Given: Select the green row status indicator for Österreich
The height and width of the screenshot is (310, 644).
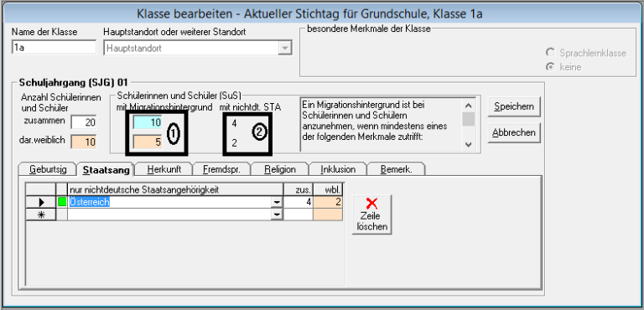Looking at the screenshot, I should (x=61, y=202).
